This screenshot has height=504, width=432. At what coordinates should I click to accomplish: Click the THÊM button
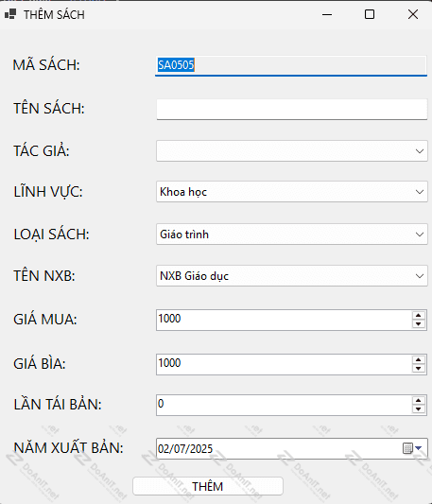pyautogui.click(x=208, y=486)
